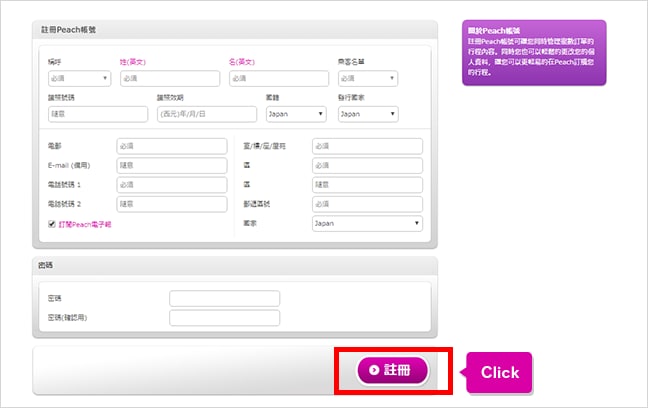This screenshot has width=648, height=408.
Task: Click the 註冊Peach帳號 section header text
Action: point(68,30)
